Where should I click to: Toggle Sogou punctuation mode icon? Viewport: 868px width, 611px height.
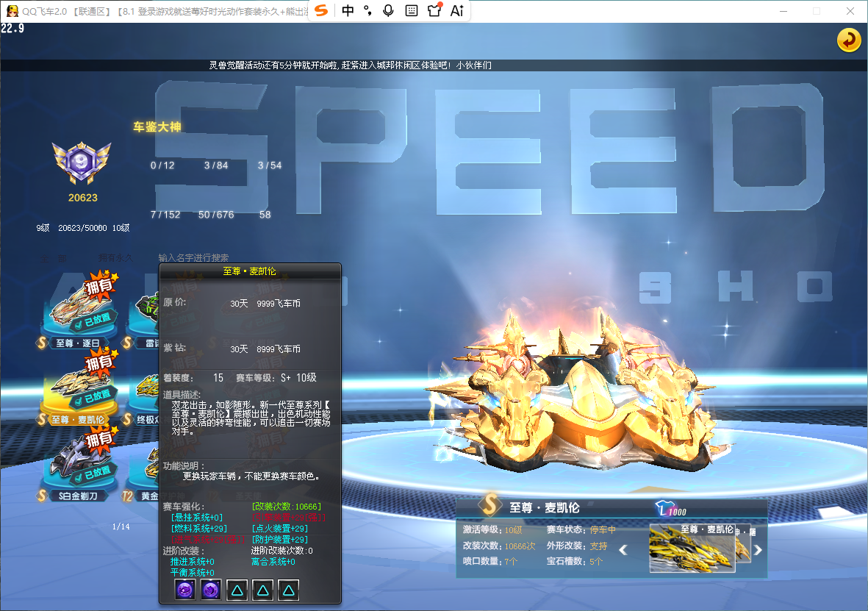pyautogui.click(x=367, y=10)
